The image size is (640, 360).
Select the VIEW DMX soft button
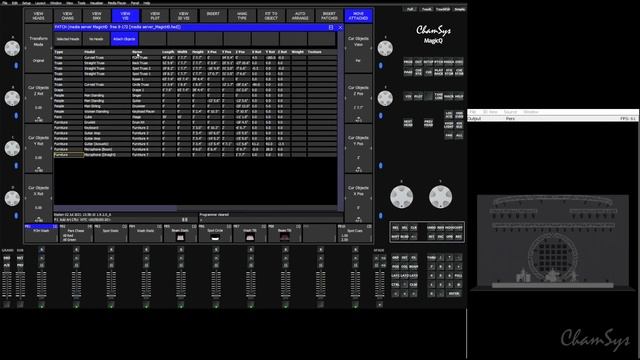tap(96, 16)
